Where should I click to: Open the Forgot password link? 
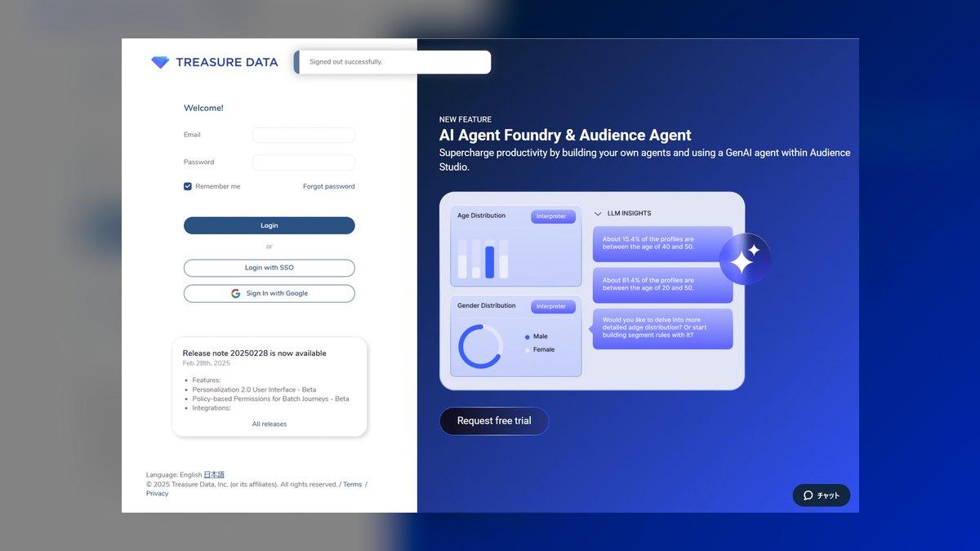[329, 187]
